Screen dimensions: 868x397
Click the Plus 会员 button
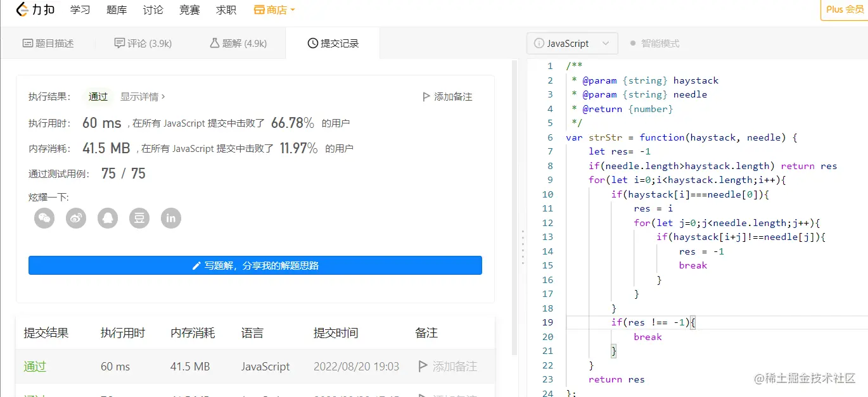pyautogui.click(x=845, y=9)
